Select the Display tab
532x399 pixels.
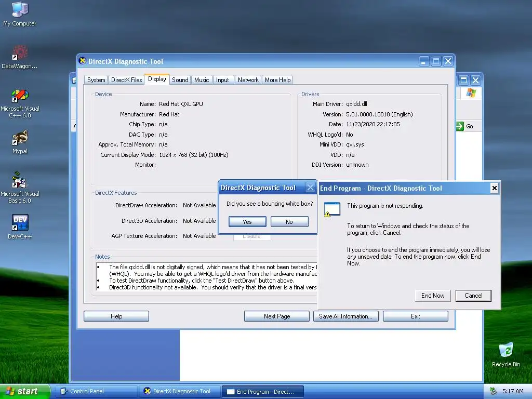[x=157, y=79]
